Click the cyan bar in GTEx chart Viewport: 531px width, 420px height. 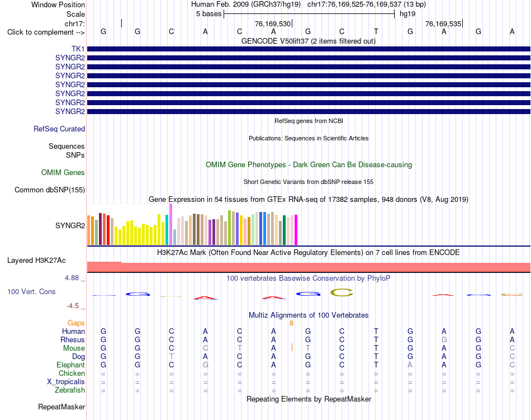click(x=167, y=230)
